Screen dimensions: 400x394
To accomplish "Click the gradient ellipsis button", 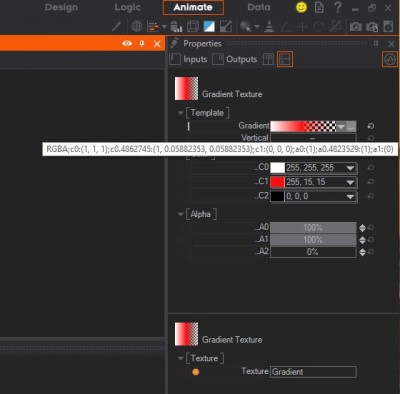I will (351, 127).
